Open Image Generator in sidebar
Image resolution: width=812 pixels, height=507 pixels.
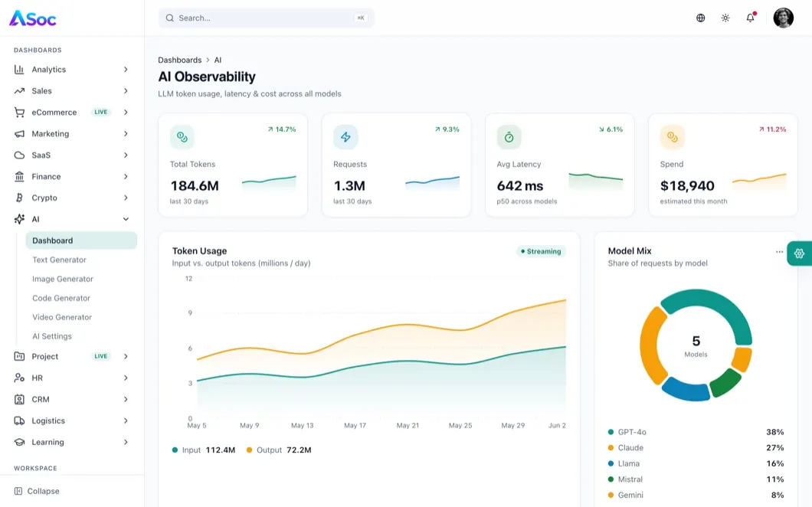point(63,279)
